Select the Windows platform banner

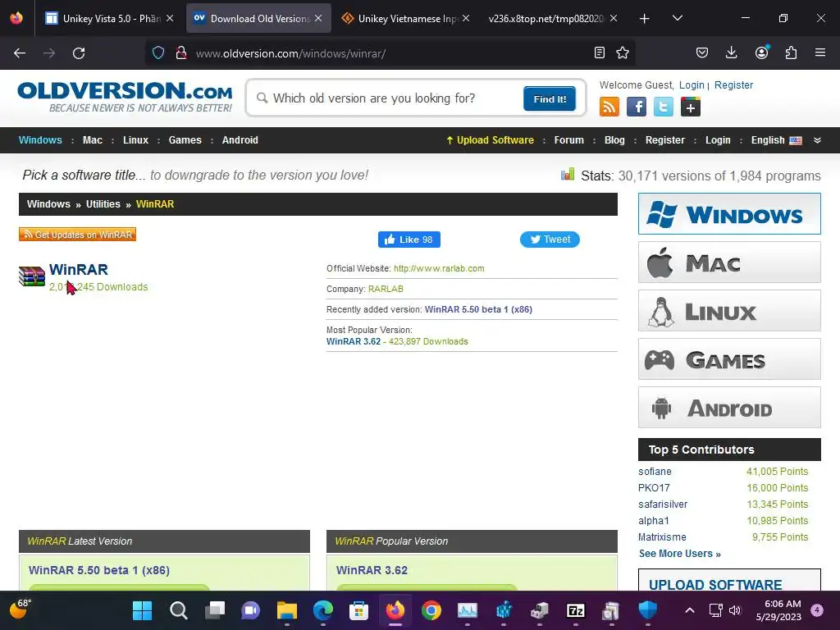click(x=729, y=214)
